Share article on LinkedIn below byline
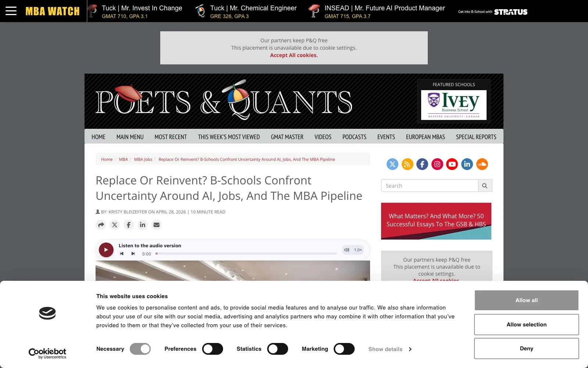Screen dimensions: 588x368 coord(143,225)
